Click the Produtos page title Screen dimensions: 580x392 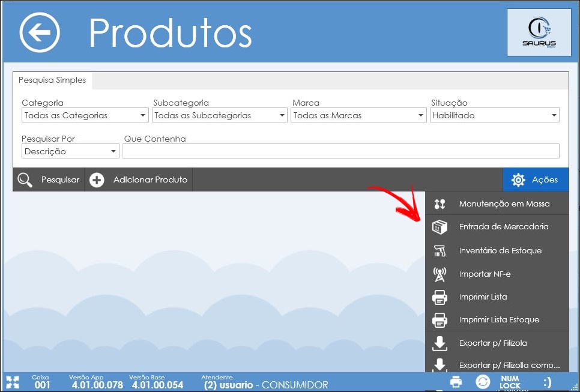pyautogui.click(x=171, y=33)
